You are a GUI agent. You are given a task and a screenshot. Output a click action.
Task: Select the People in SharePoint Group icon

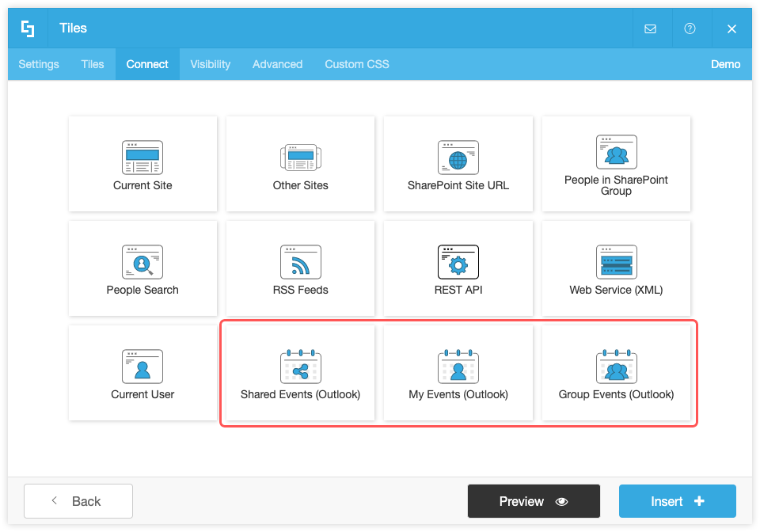pyautogui.click(x=616, y=152)
